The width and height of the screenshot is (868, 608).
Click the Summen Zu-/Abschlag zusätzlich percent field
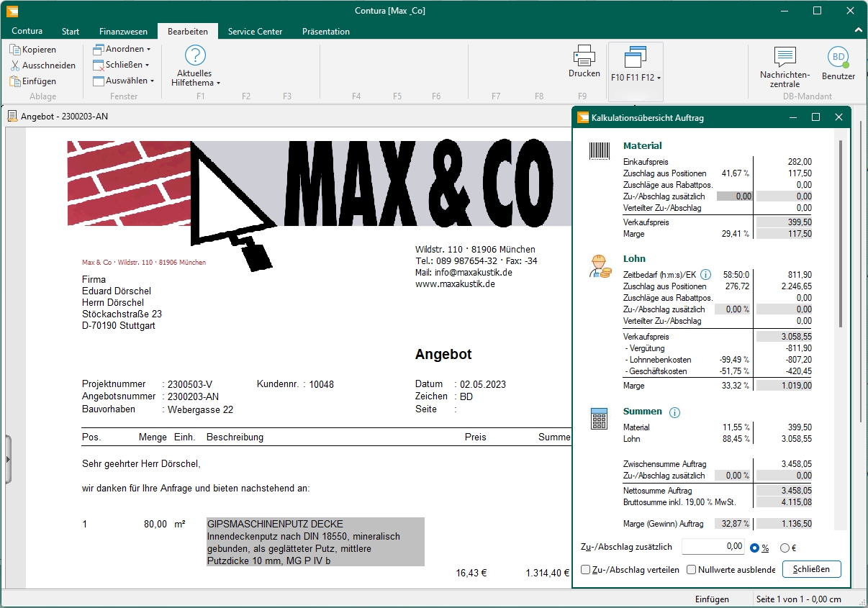coord(733,476)
